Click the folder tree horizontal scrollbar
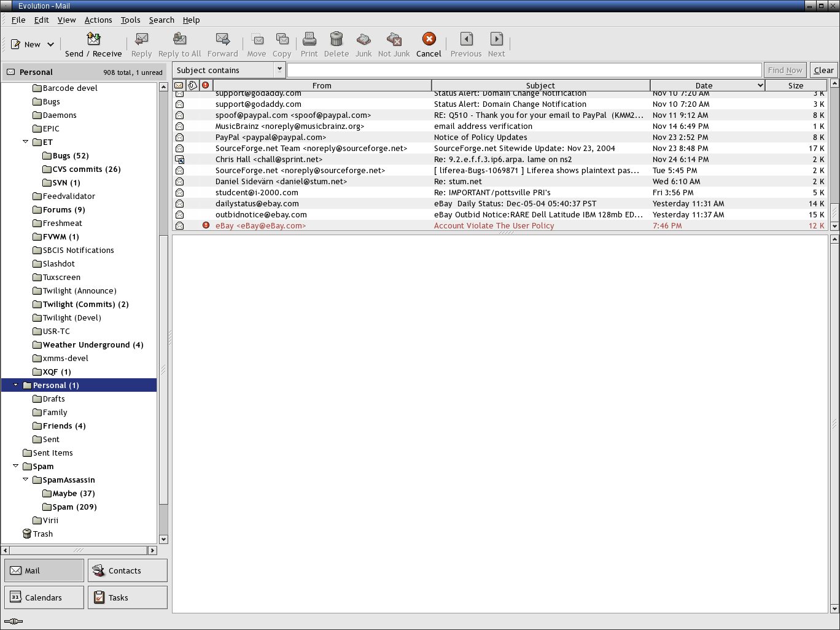840x630 pixels. [79, 550]
